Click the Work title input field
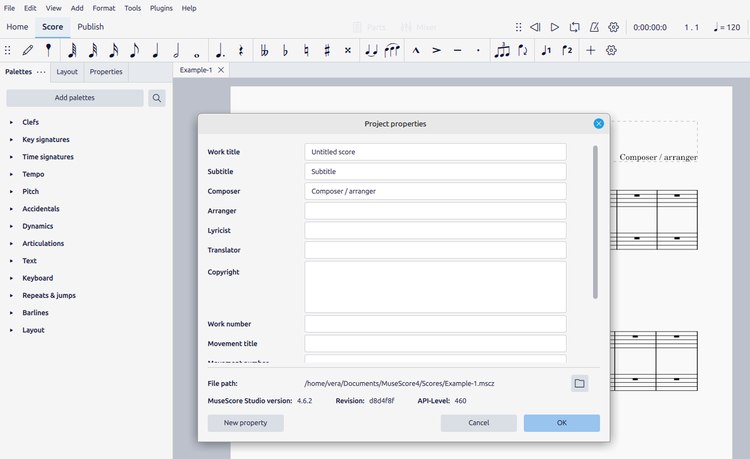750x459 pixels. click(x=435, y=152)
